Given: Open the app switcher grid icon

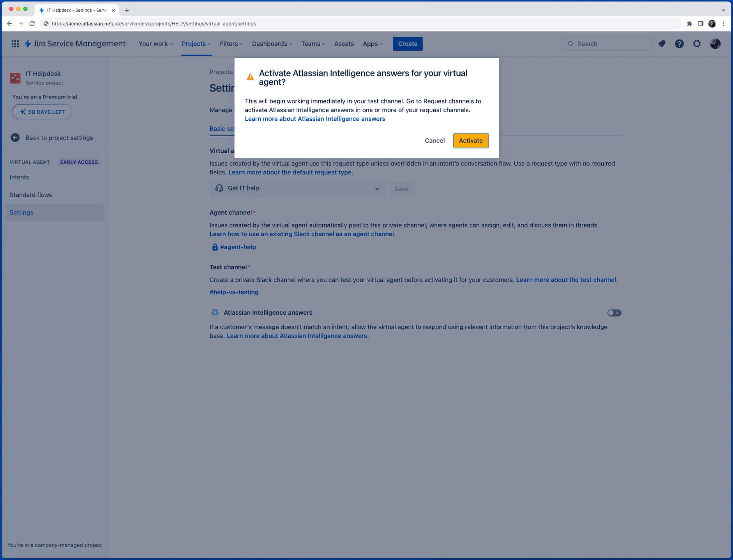Looking at the screenshot, I should [x=15, y=44].
